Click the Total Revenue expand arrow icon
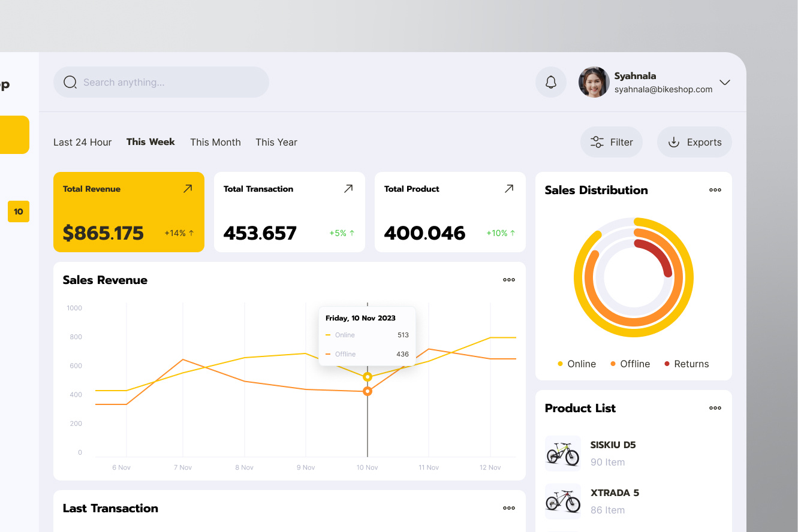798x532 pixels. (188, 188)
